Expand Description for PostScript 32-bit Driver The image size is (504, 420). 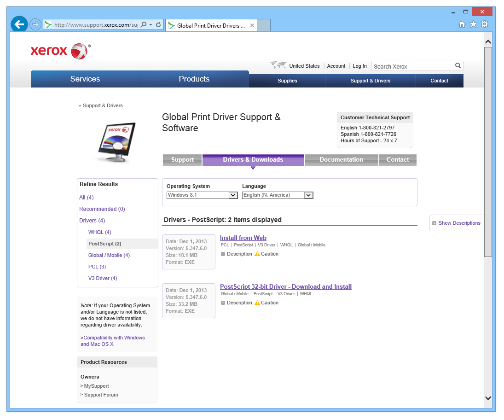coord(237,303)
